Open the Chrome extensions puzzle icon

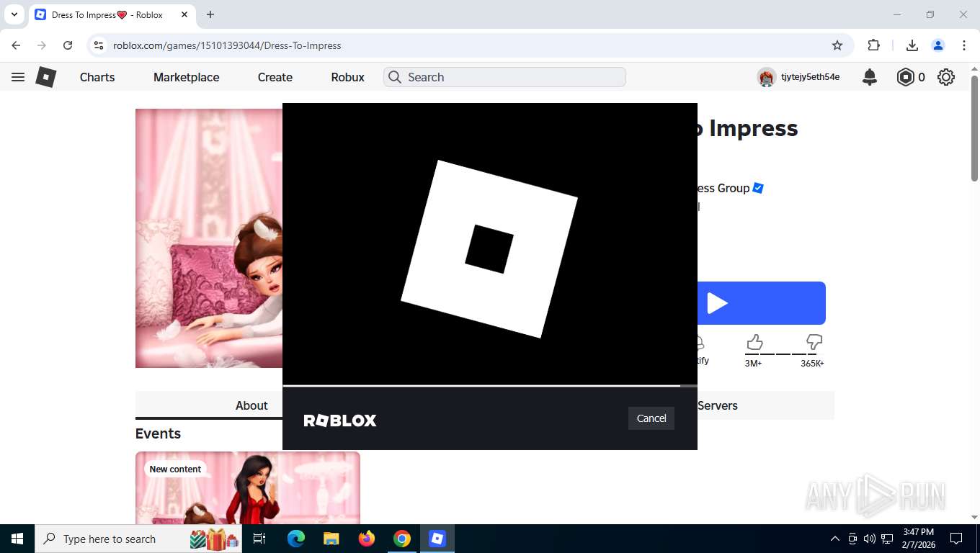coord(874,45)
